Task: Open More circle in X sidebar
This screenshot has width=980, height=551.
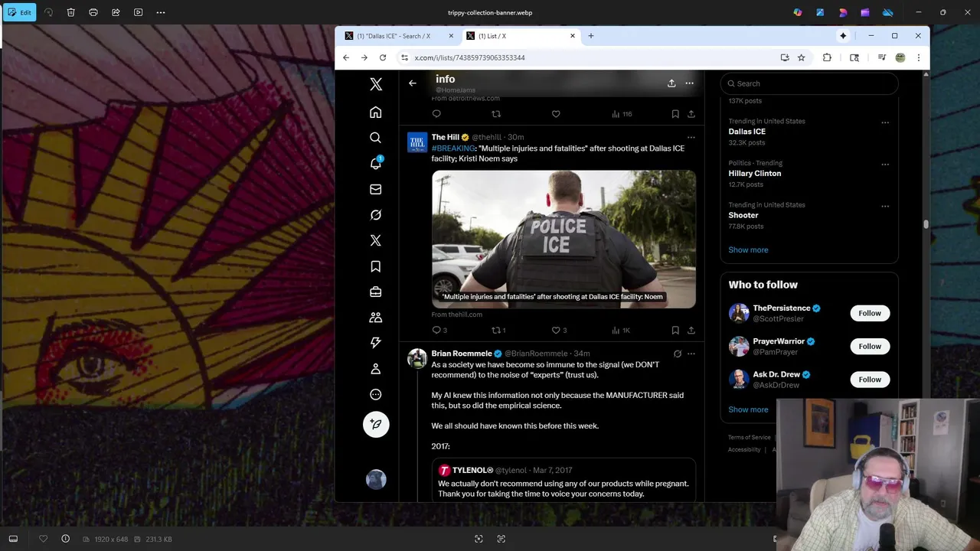Action: point(375,395)
